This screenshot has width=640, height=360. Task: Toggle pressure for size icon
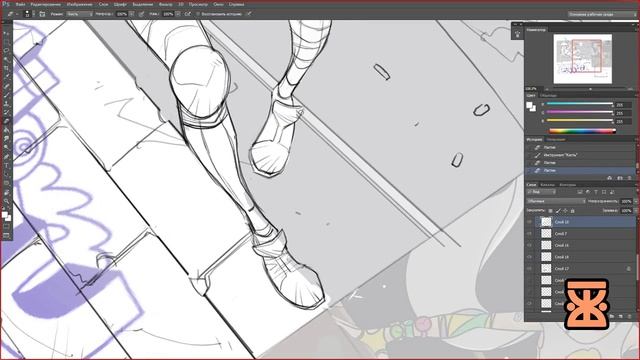coord(249,14)
